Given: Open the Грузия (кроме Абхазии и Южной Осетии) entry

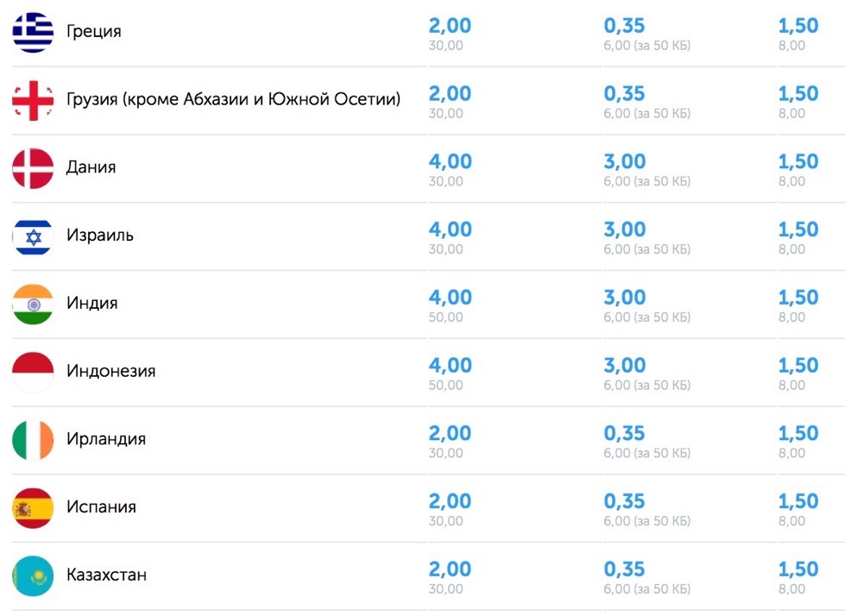Looking at the screenshot, I should coord(233,99).
